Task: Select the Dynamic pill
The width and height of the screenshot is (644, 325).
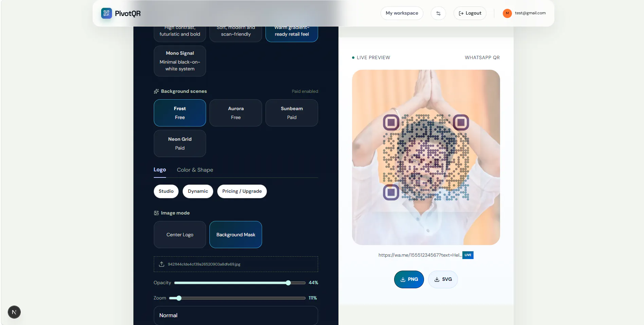Action: tap(198, 191)
